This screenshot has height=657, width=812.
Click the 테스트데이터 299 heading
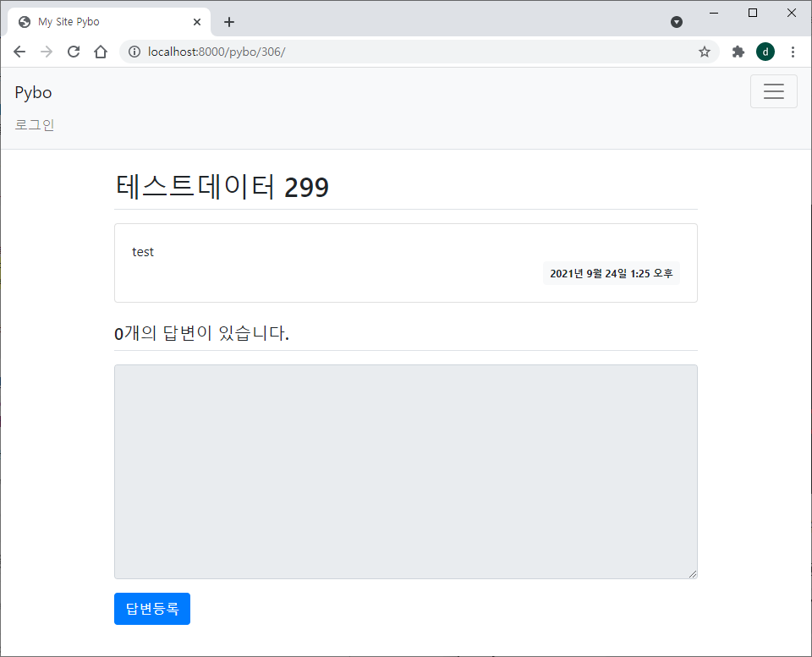[222, 186]
